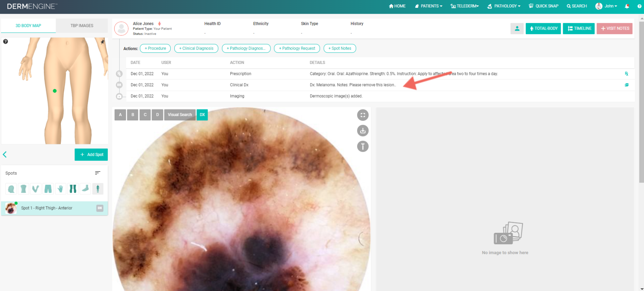The width and height of the screenshot is (644, 291).
Task: Add a Pathology Request
Action: click(297, 48)
